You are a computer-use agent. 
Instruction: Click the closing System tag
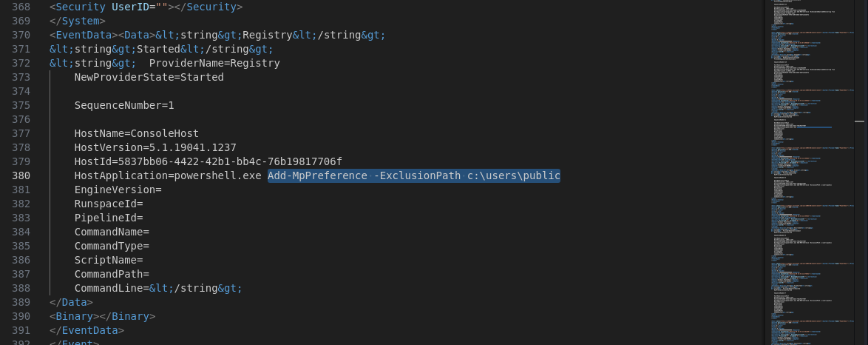78,21
